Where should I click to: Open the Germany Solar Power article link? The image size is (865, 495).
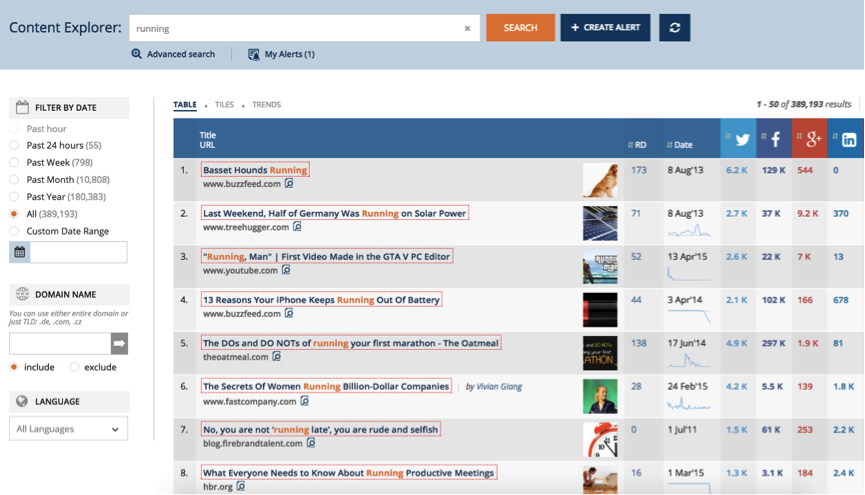(x=335, y=213)
